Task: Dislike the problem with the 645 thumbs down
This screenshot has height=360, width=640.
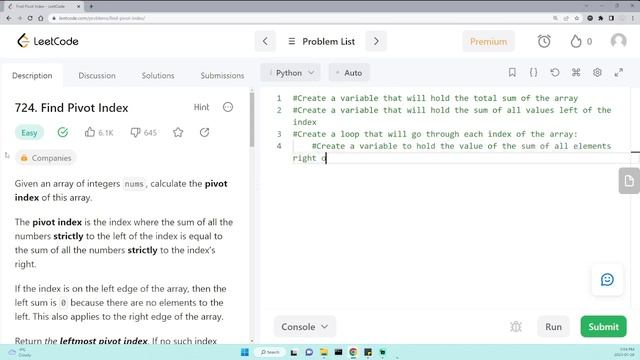Action: pyautogui.click(x=143, y=132)
